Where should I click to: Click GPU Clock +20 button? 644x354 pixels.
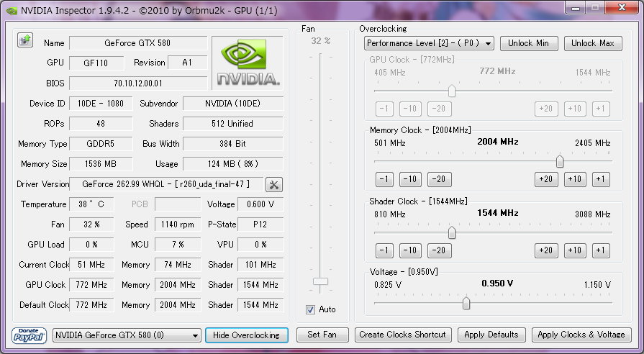(546, 109)
